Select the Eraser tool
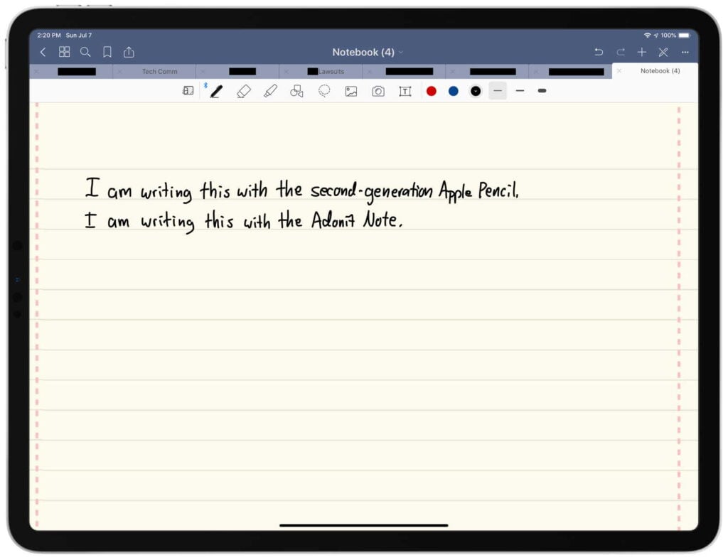This screenshot has width=728, height=560. (x=244, y=92)
